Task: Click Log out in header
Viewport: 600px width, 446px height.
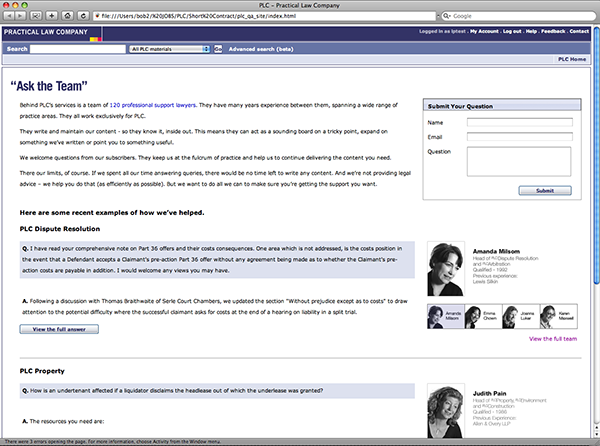Action: point(512,31)
